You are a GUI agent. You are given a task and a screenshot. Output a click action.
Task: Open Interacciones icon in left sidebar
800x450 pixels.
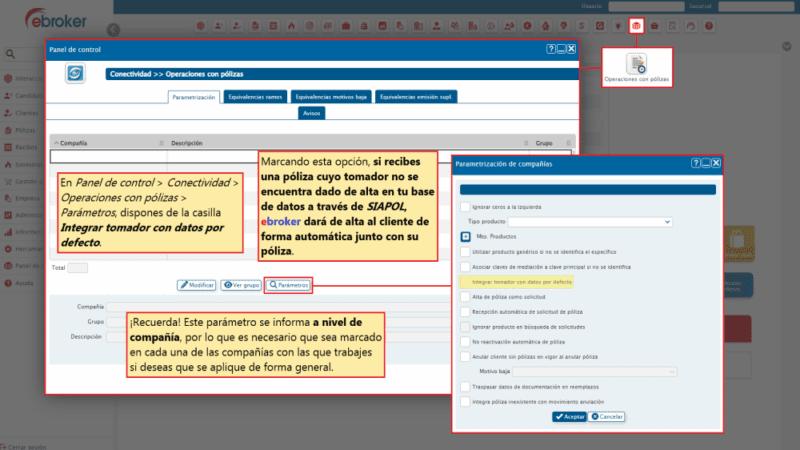click(8, 79)
